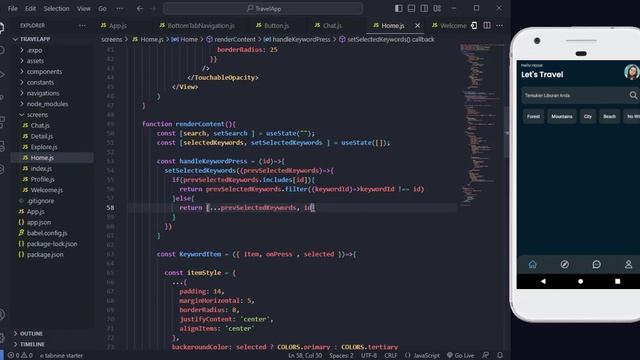
Task: Open the Go menu
Action: click(x=102, y=8)
